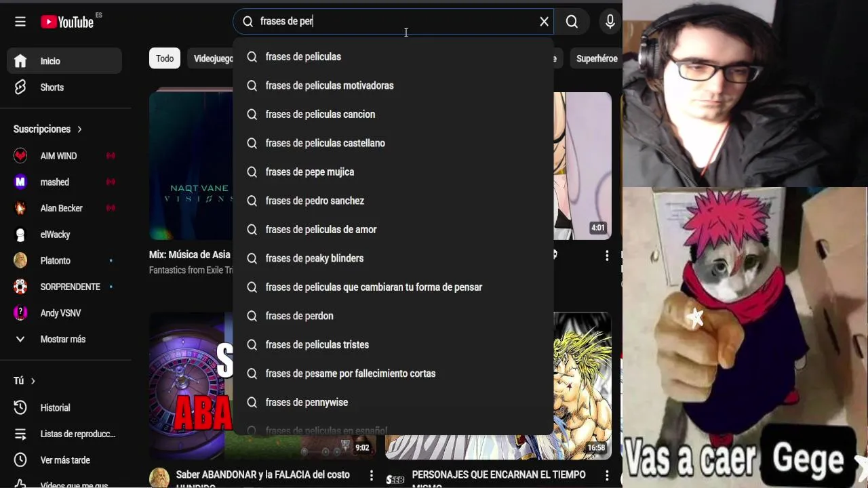Click Saber ABANDONAR channel avatar
The width and height of the screenshot is (868, 488).
[159, 478]
